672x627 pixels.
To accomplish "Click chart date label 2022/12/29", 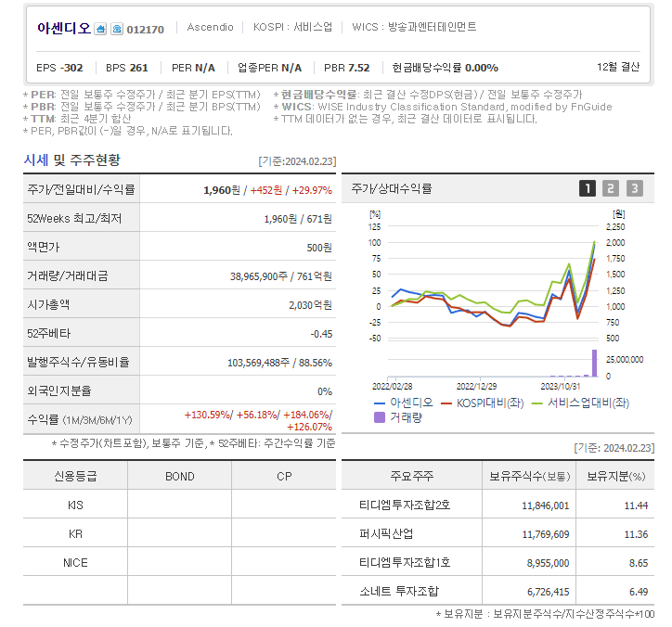I will (476, 386).
